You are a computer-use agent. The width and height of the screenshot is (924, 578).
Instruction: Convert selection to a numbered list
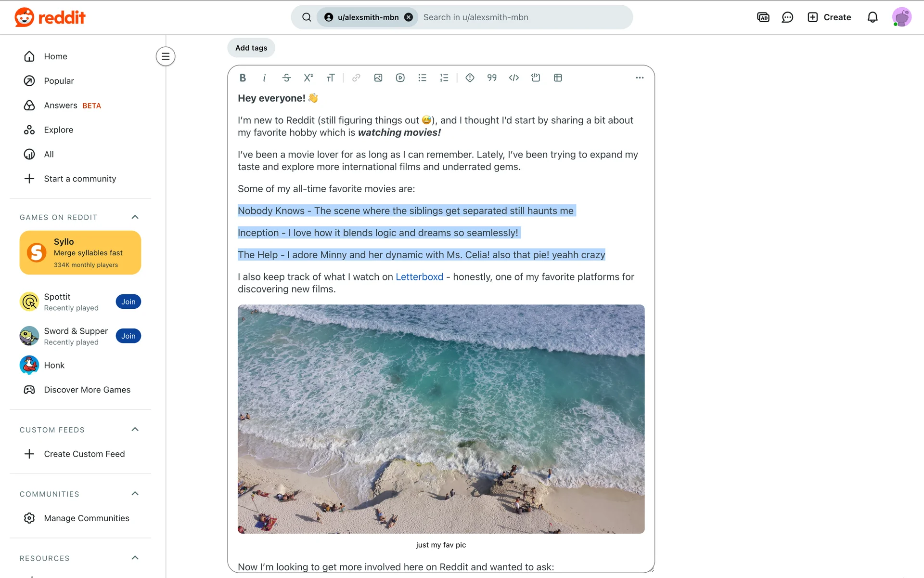click(x=444, y=78)
